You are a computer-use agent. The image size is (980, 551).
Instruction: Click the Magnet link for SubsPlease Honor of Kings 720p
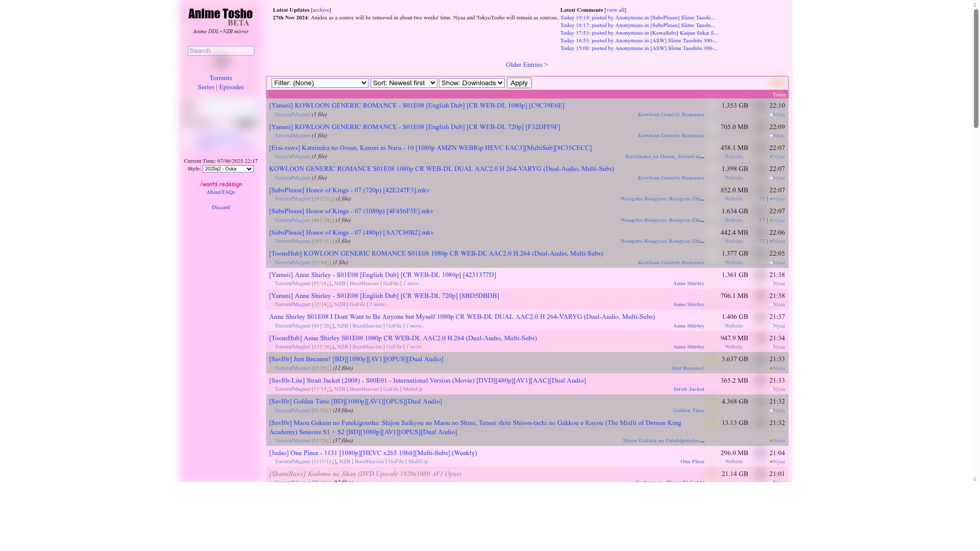pyautogui.click(x=301, y=198)
